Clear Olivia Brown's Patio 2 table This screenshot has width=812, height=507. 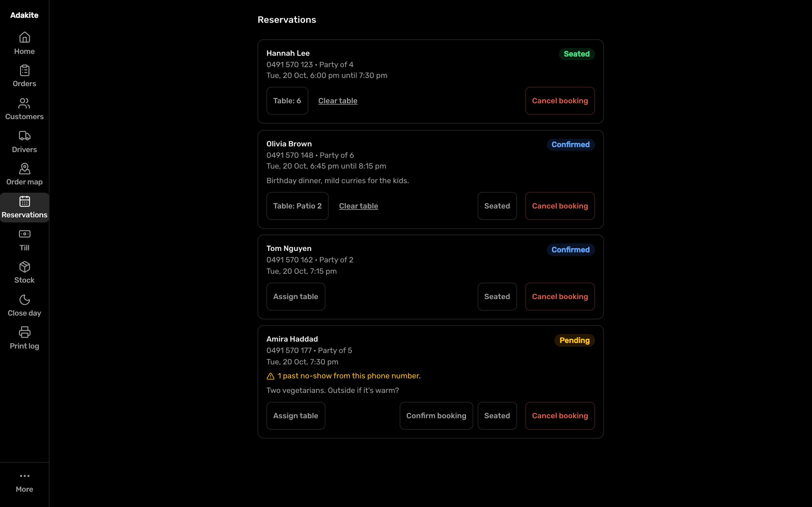(x=358, y=206)
